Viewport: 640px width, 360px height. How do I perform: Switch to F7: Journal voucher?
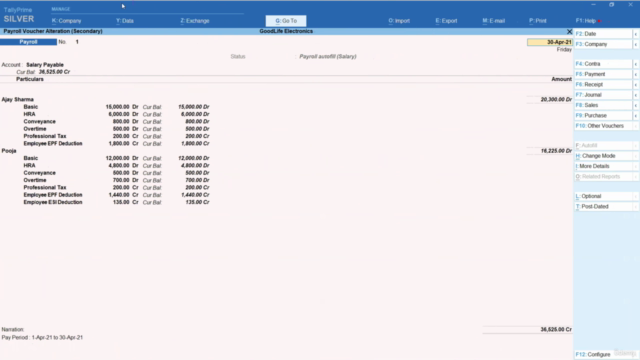click(603, 95)
